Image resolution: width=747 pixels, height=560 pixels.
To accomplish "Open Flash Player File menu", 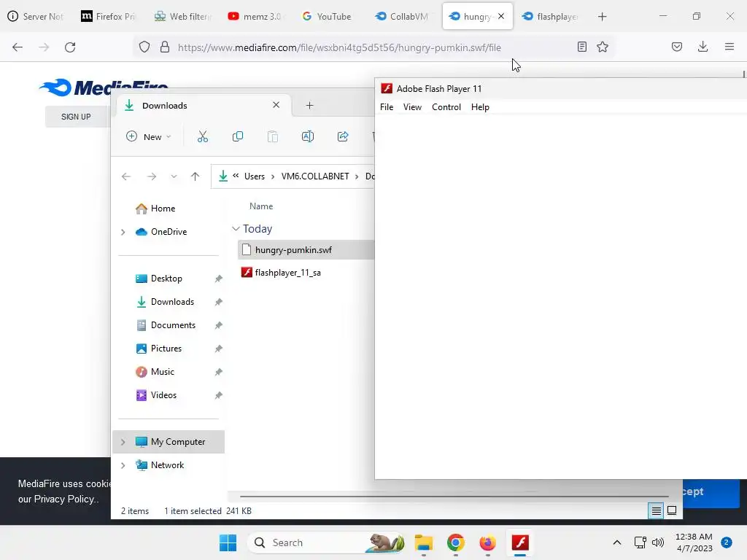I will click(x=387, y=107).
